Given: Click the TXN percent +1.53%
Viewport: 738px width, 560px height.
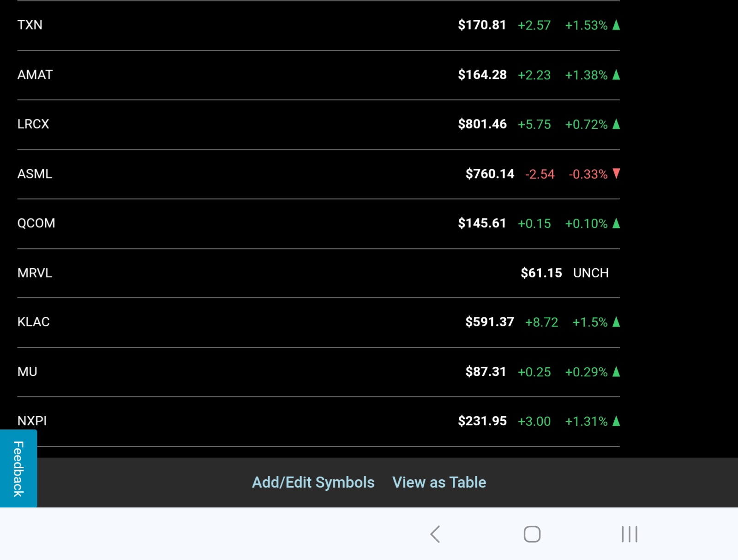Looking at the screenshot, I should pos(587,25).
